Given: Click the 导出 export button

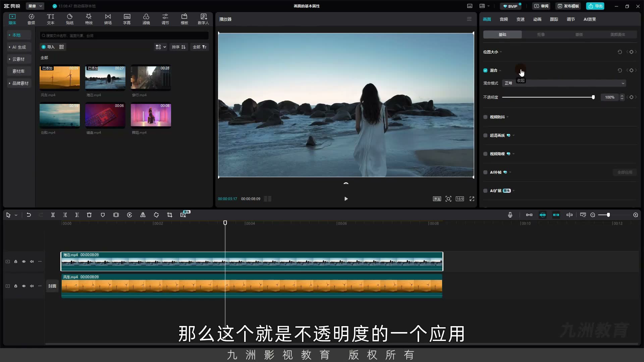Looking at the screenshot, I should tap(595, 6).
